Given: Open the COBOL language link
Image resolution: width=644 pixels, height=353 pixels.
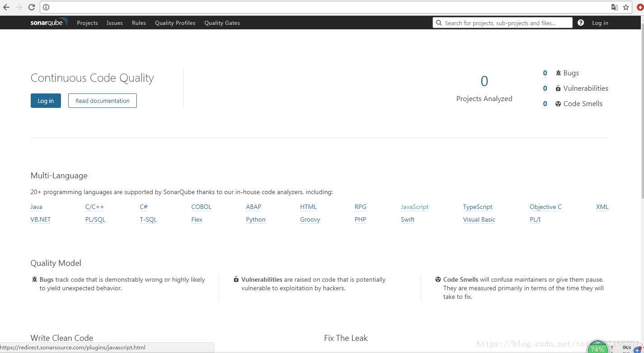Looking at the screenshot, I should [201, 207].
